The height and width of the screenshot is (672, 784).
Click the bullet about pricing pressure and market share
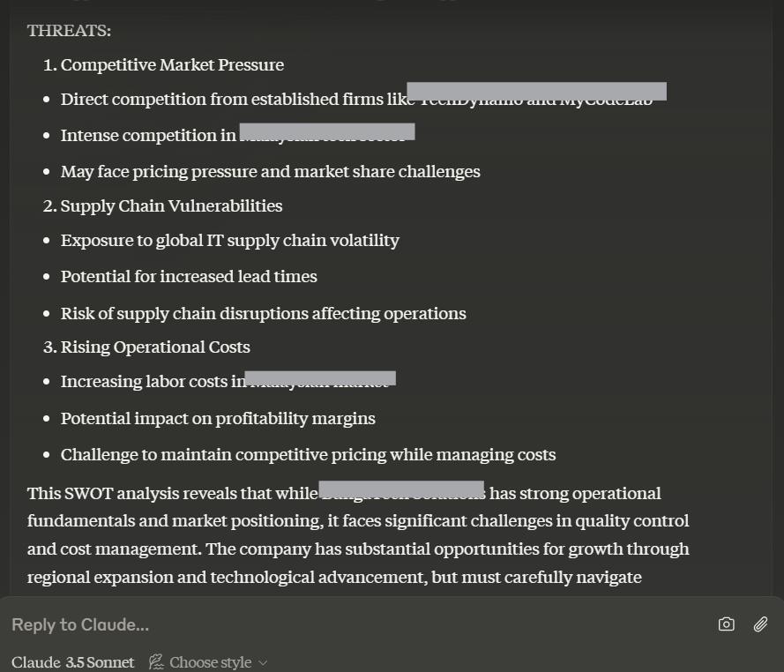pos(270,171)
